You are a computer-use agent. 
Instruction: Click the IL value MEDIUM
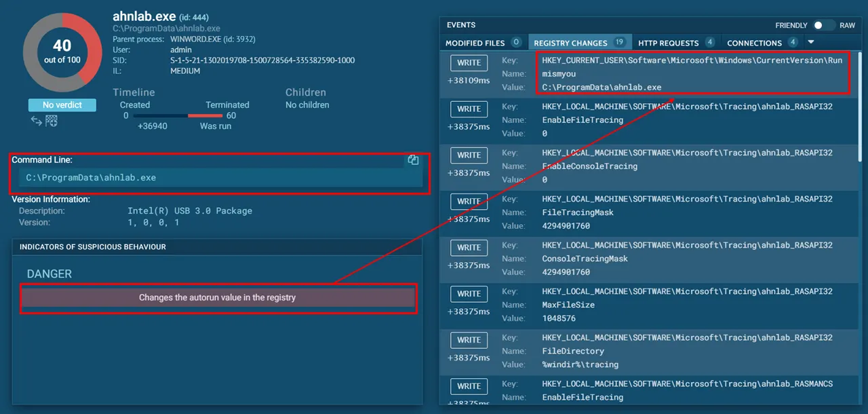[185, 71]
